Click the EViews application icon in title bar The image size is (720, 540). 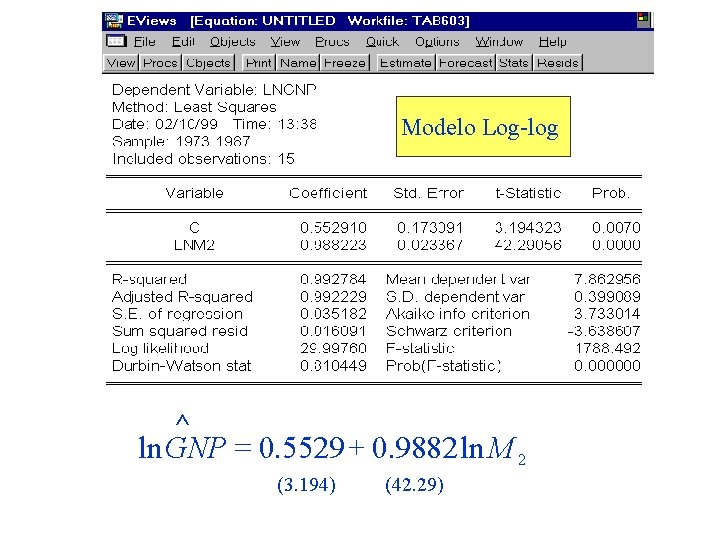[x=114, y=21]
